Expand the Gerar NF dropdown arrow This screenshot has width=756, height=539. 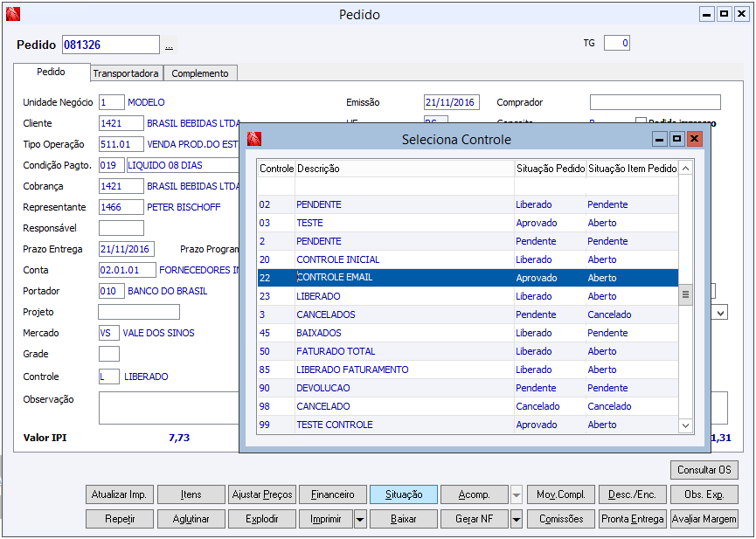[517, 519]
